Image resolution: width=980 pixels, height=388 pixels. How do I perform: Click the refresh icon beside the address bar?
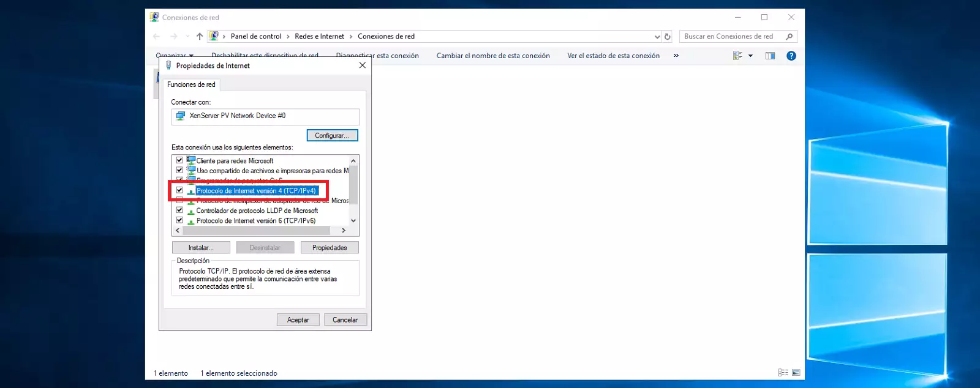(x=668, y=37)
